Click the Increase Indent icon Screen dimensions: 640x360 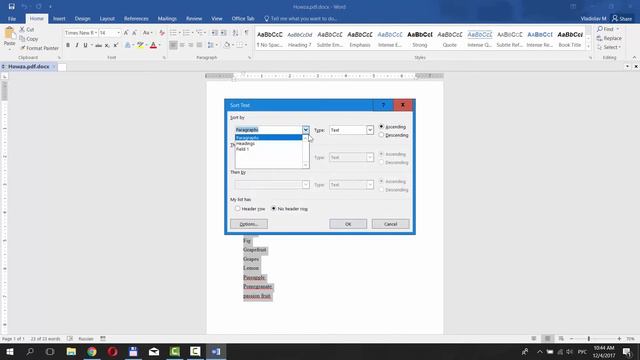(x=224, y=33)
